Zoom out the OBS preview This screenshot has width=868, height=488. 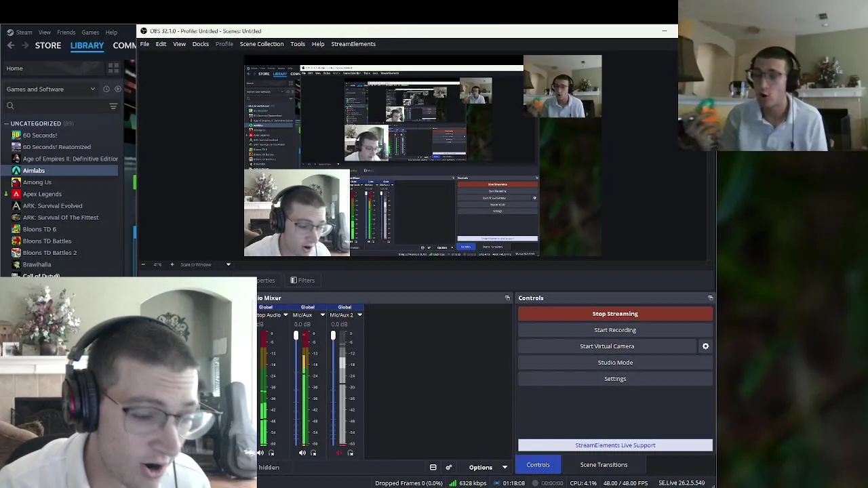pyautogui.click(x=143, y=264)
